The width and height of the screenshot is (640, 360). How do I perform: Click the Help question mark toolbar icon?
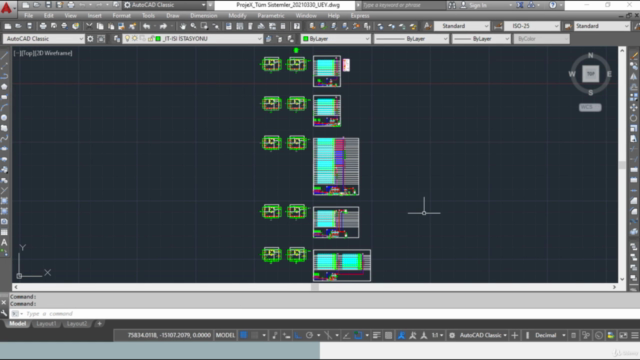tap(297, 26)
